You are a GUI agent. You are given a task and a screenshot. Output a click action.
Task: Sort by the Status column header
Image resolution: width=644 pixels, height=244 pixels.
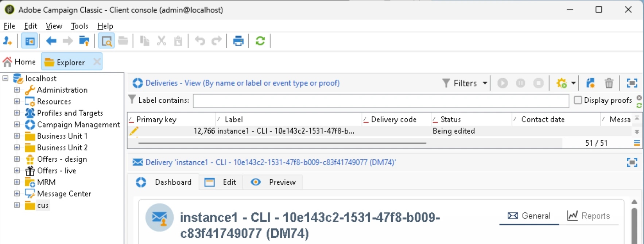pos(472,119)
